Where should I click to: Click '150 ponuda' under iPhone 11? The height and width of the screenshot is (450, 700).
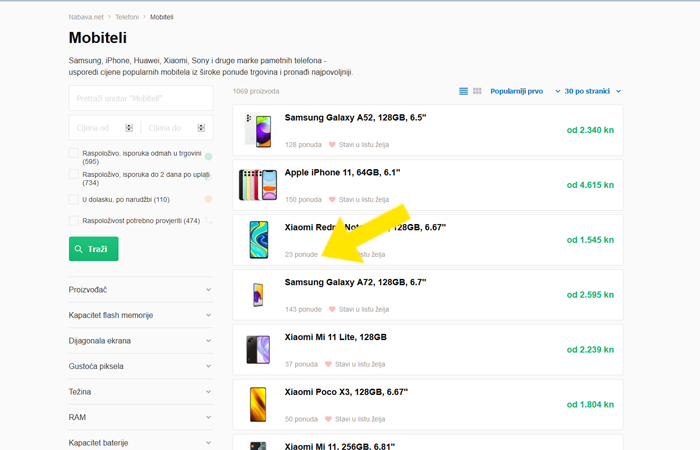303,200
